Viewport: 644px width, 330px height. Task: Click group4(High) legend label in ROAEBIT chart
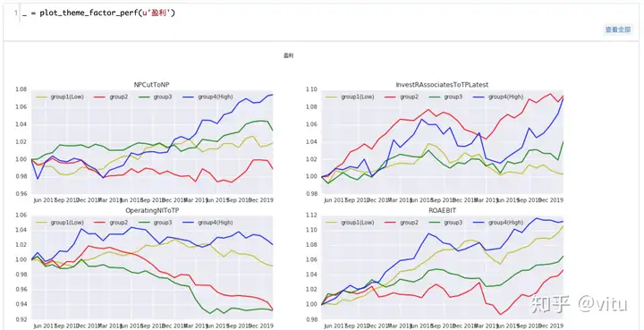pos(505,223)
